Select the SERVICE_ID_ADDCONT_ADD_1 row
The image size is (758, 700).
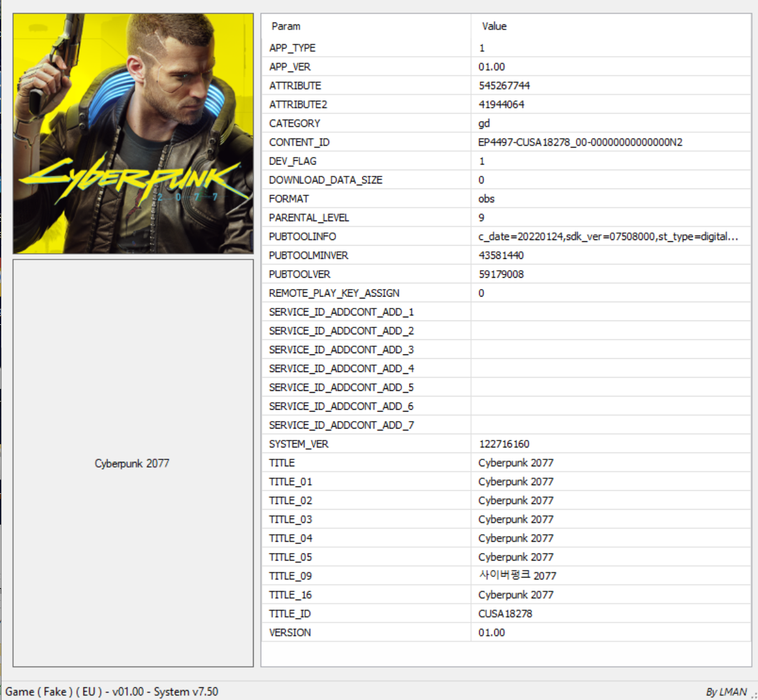tap(506, 312)
